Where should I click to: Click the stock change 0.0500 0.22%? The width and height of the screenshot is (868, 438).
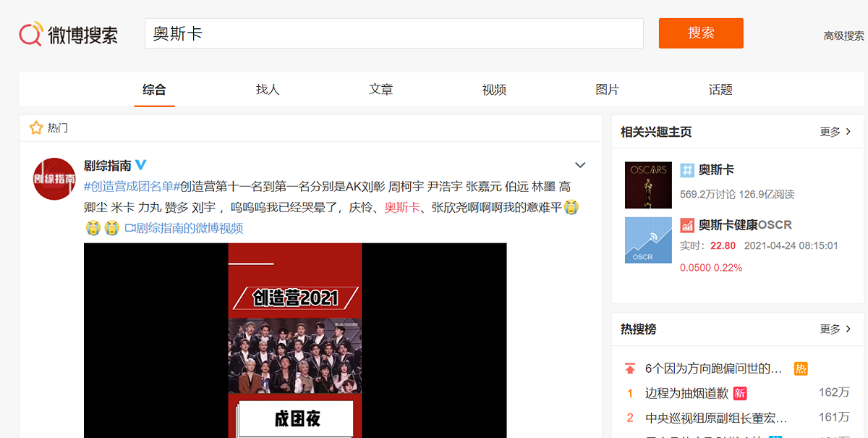coord(711,267)
